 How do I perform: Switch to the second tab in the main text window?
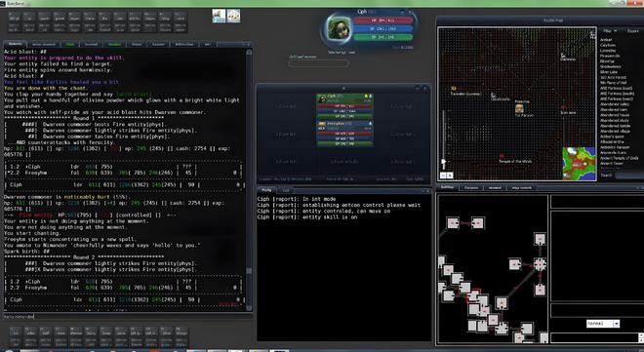pyautogui.click(x=44, y=44)
